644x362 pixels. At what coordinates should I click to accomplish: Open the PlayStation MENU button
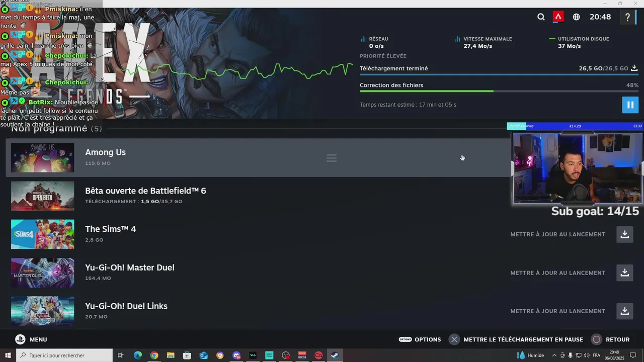(x=31, y=339)
